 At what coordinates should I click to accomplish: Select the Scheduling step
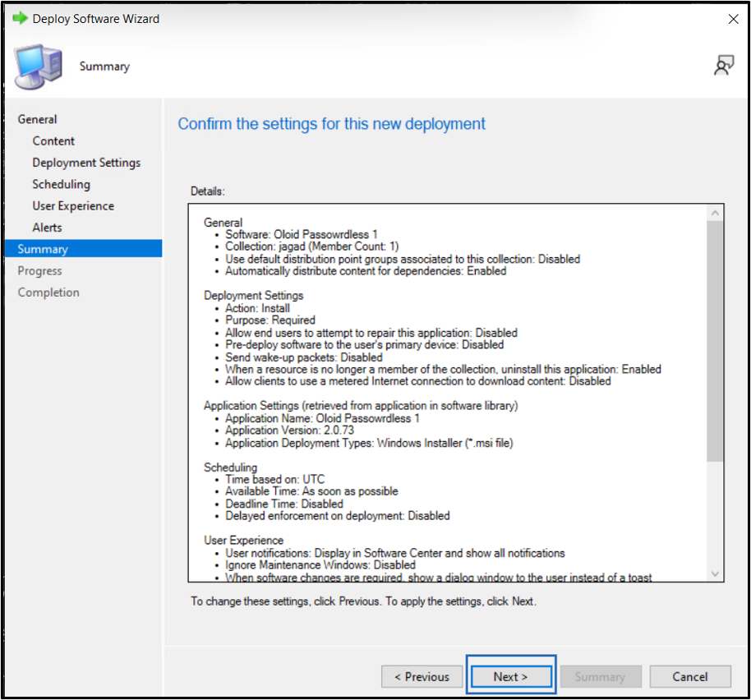[x=62, y=184]
